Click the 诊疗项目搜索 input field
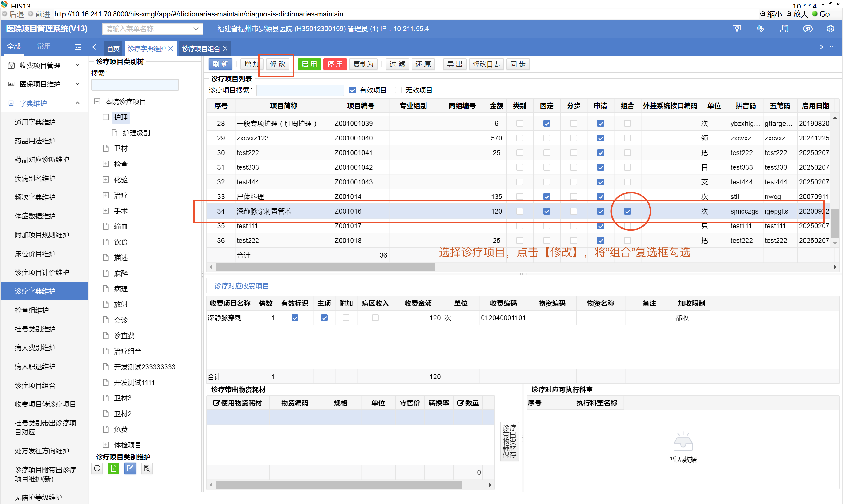The image size is (843, 504). [x=300, y=90]
